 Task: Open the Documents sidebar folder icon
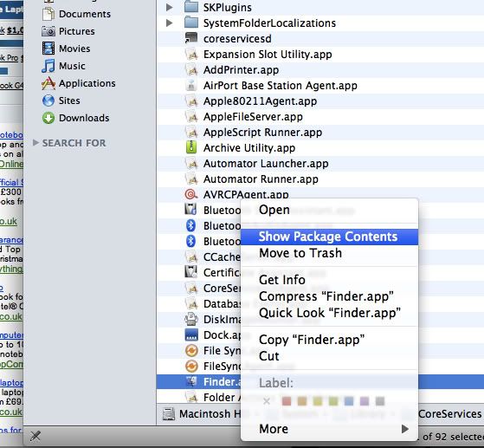pyautogui.click(x=48, y=14)
